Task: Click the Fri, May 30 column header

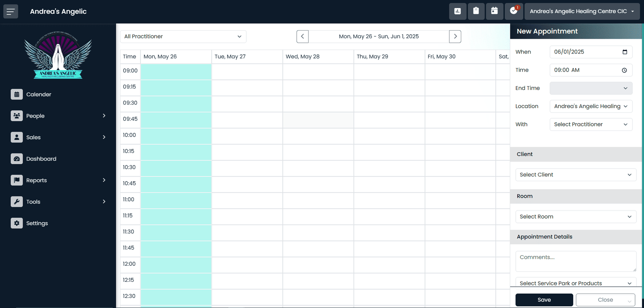Action: point(460,57)
